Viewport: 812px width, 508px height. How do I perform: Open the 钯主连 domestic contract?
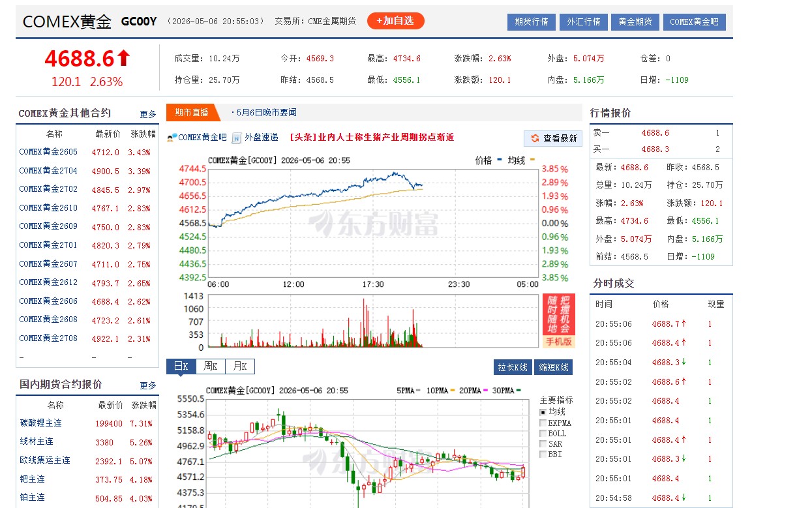pyautogui.click(x=33, y=479)
